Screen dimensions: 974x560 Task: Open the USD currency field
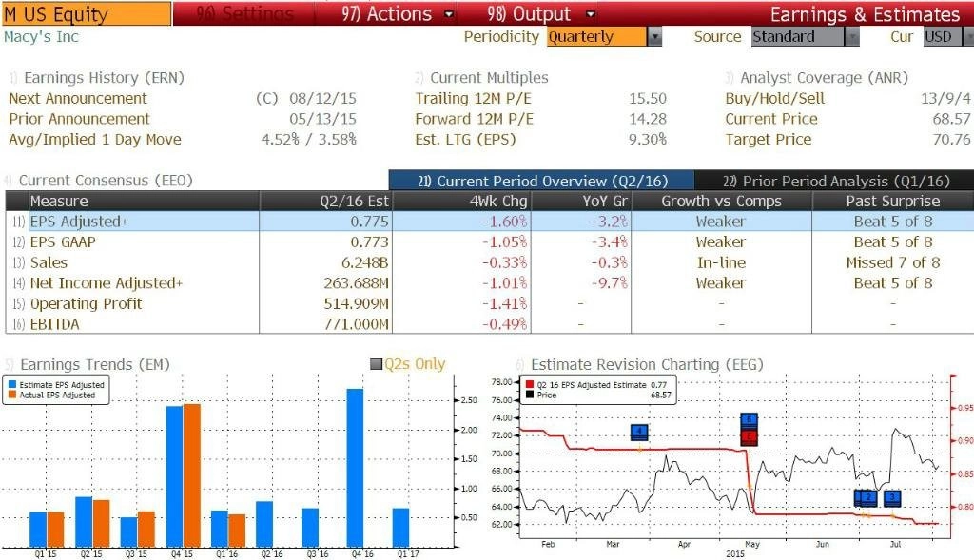[x=942, y=37]
